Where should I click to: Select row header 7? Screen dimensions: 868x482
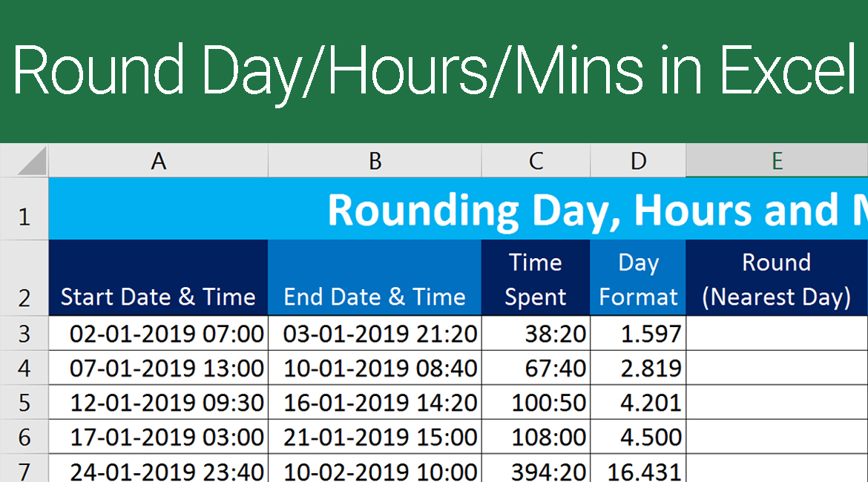23,471
